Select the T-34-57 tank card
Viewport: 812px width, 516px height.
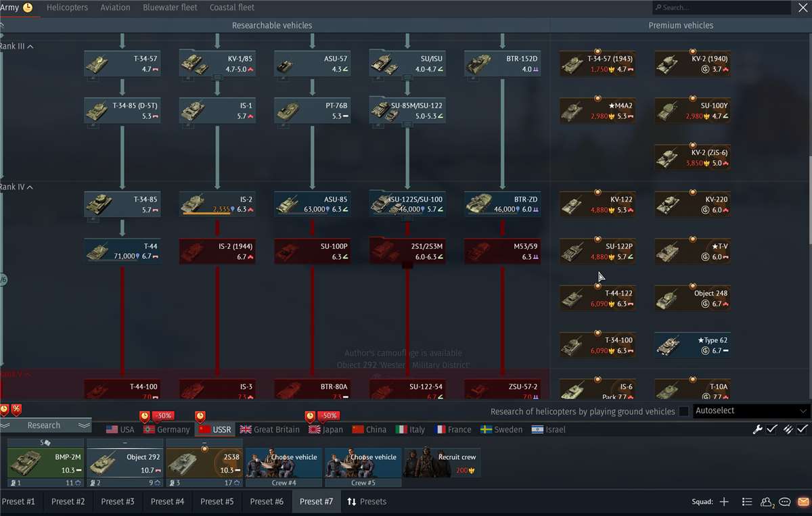tap(122, 64)
